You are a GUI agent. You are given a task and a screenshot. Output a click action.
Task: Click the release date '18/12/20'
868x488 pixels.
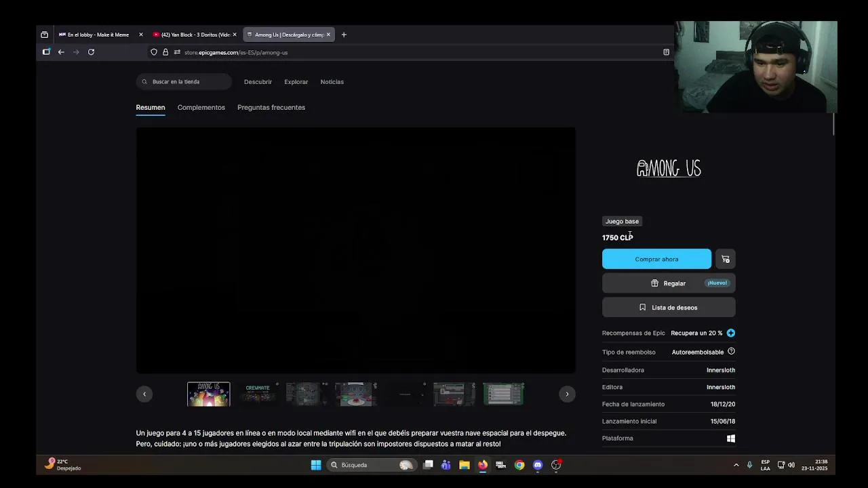[723, 404]
